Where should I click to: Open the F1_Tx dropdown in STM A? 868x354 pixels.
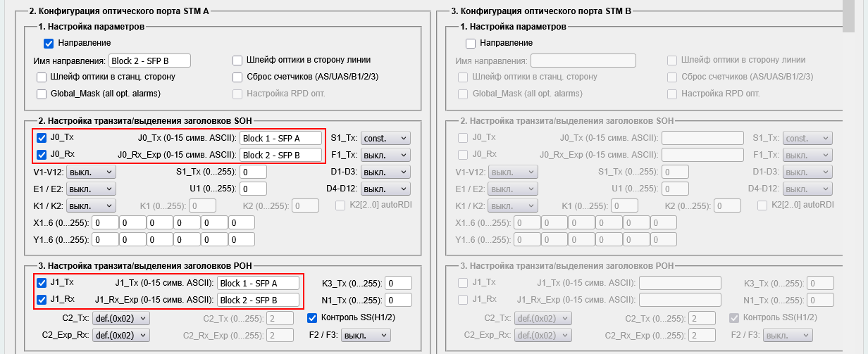tap(385, 155)
